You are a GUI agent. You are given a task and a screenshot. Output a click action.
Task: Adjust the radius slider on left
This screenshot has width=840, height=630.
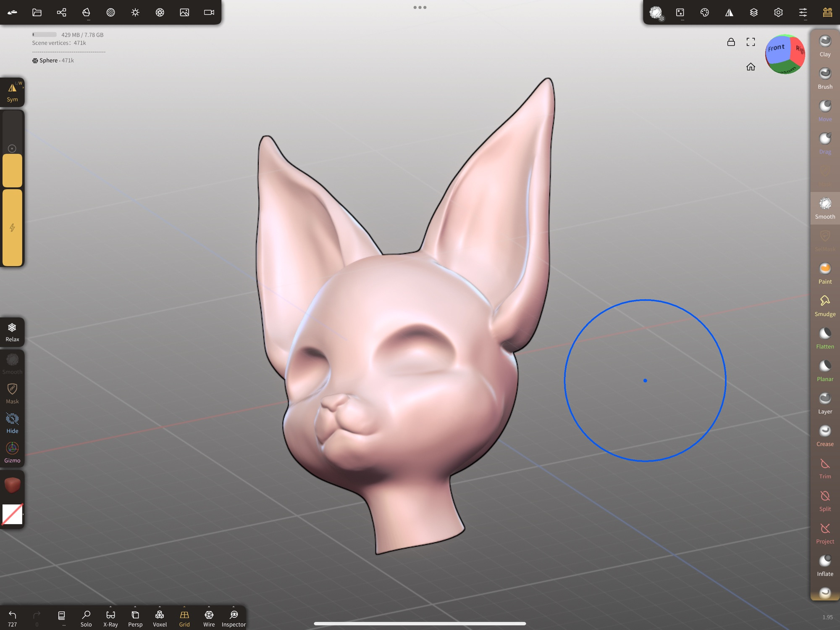12,149
